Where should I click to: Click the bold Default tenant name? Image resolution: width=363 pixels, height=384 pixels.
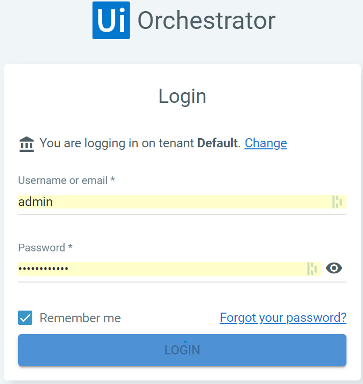click(218, 143)
